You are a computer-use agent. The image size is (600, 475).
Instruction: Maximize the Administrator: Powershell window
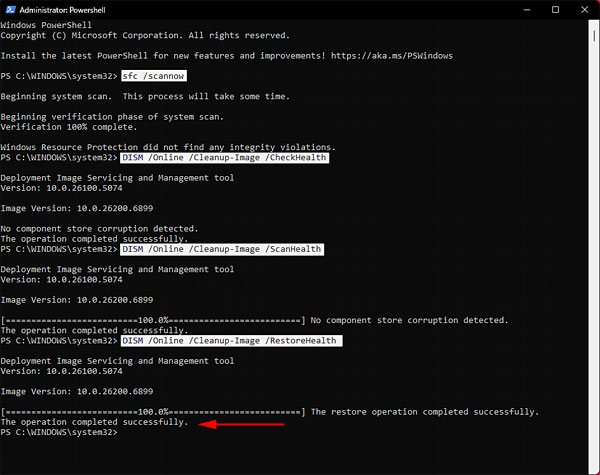(x=556, y=10)
